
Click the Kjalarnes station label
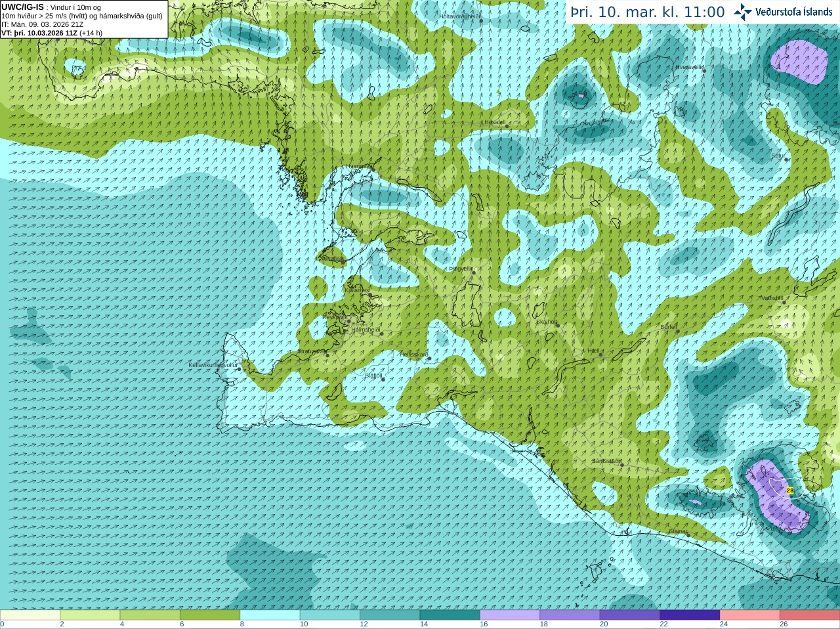point(358,290)
